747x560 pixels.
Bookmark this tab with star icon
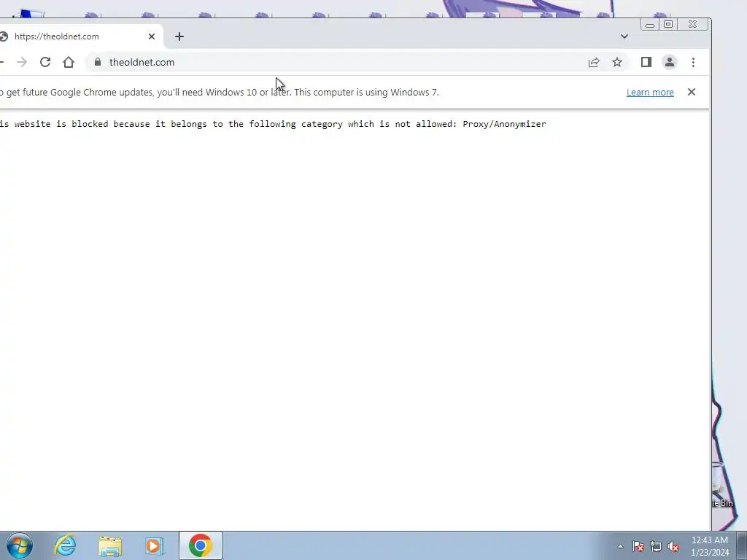click(617, 63)
